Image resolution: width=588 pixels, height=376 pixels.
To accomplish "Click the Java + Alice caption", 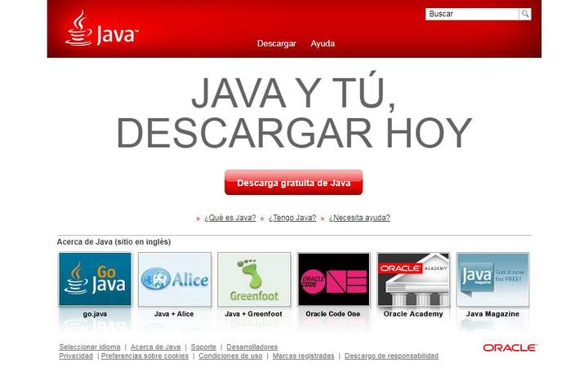I will click(174, 314).
